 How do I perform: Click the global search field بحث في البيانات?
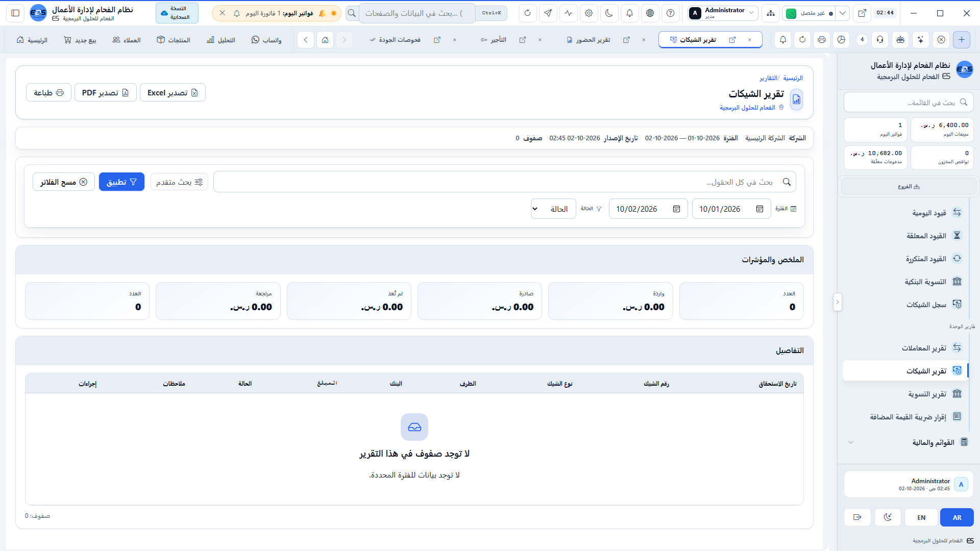(x=417, y=13)
